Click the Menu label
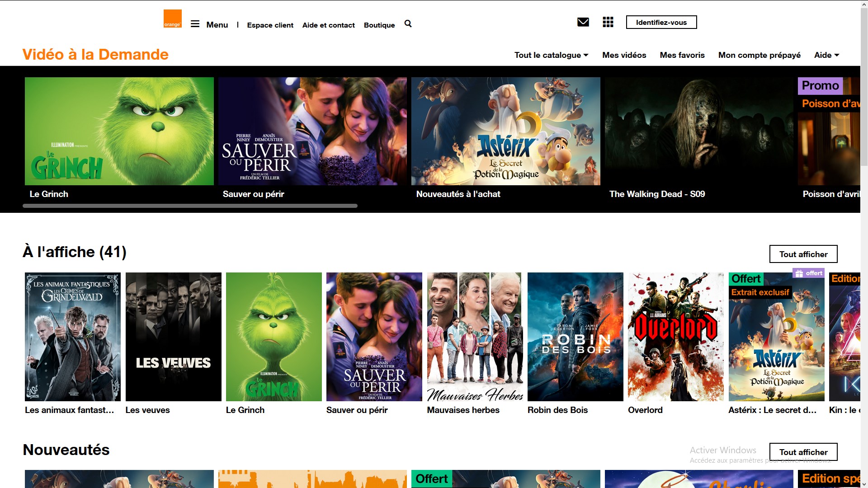 (x=217, y=24)
